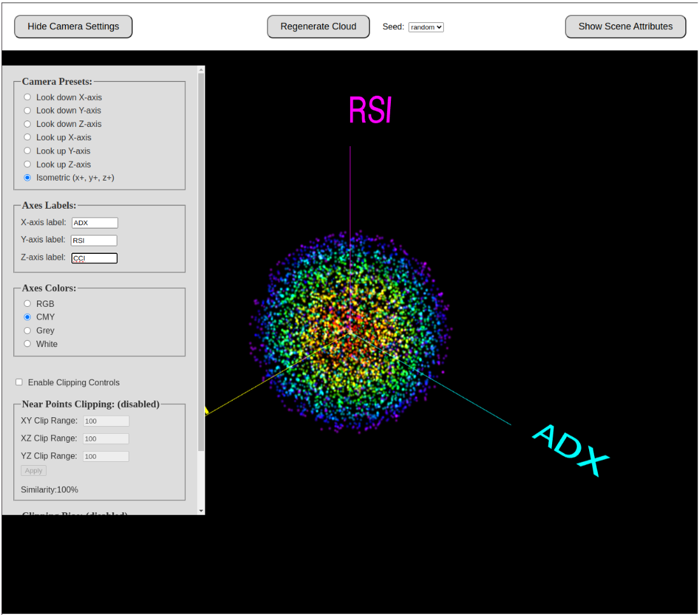Viewport: 700px width, 615px height.
Task: Select the Look up Z-axis preset
Action: pyautogui.click(x=27, y=165)
